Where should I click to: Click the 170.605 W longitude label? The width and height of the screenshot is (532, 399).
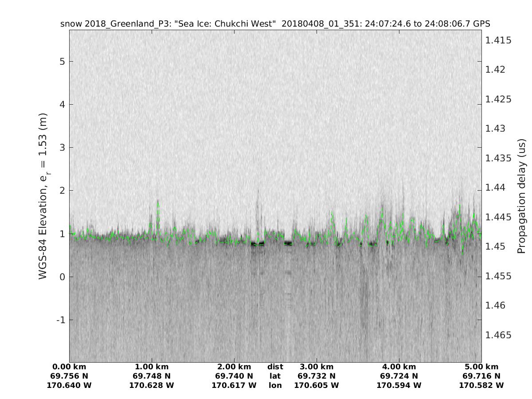click(317, 386)
